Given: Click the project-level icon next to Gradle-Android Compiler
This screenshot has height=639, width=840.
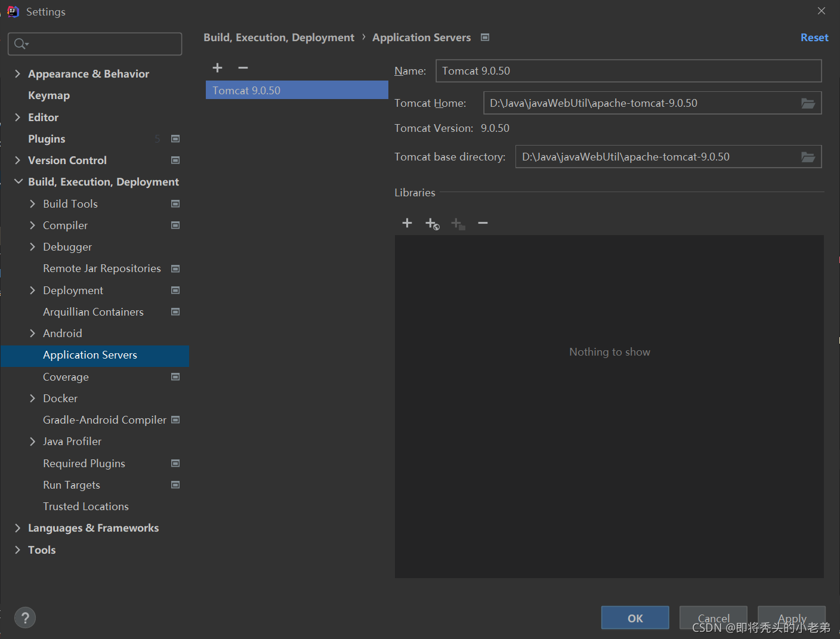Looking at the screenshot, I should pos(175,420).
